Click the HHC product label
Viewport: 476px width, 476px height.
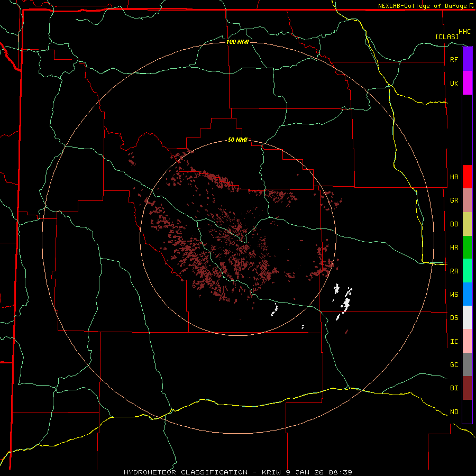tap(464, 32)
